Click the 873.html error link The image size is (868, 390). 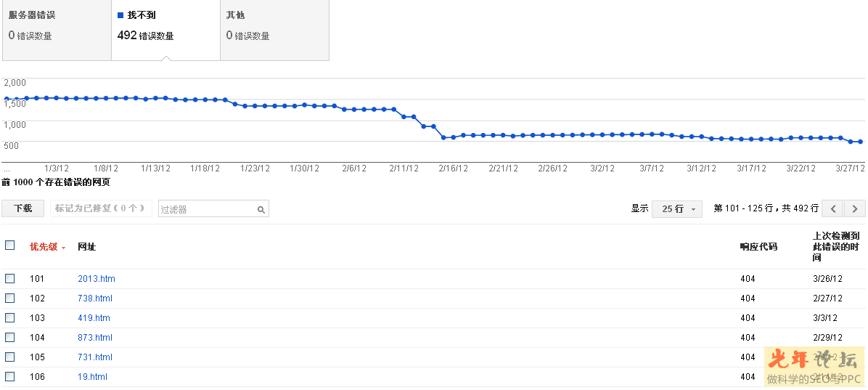tap(95, 338)
